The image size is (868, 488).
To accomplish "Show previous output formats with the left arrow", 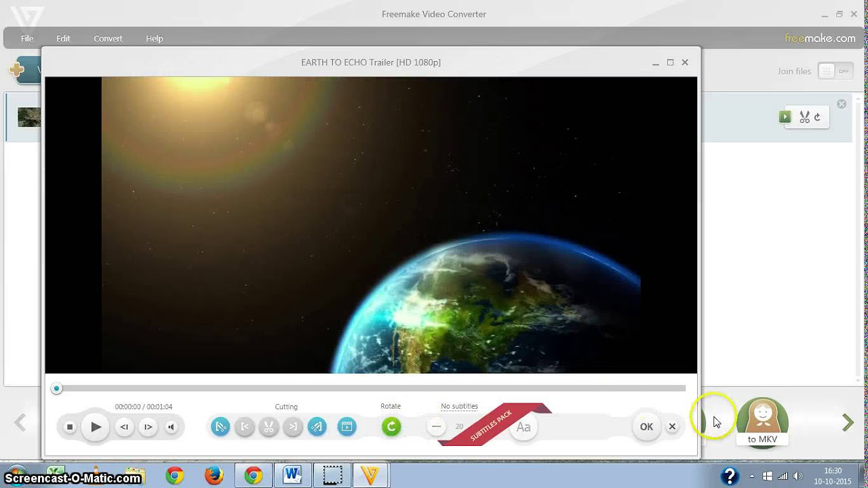I will click(x=20, y=423).
